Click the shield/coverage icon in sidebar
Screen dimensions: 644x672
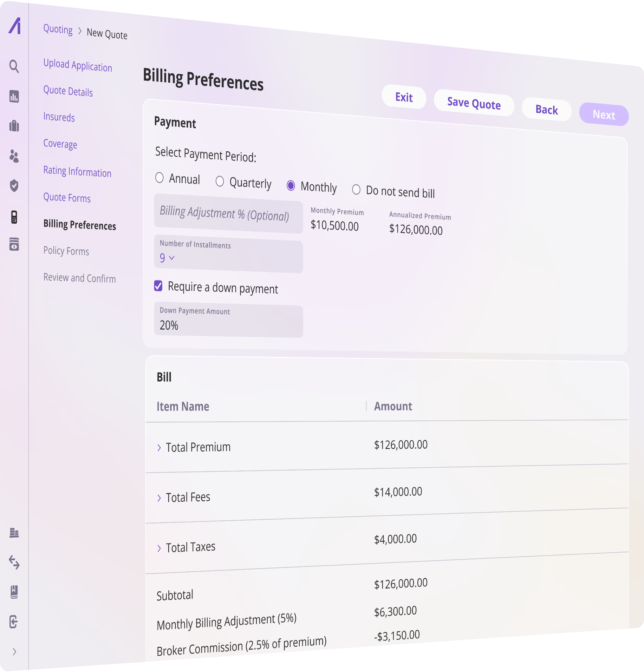click(x=16, y=187)
